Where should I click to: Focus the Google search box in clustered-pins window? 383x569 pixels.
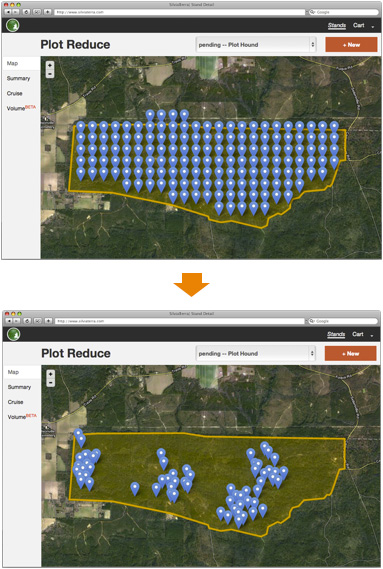point(342,321)
